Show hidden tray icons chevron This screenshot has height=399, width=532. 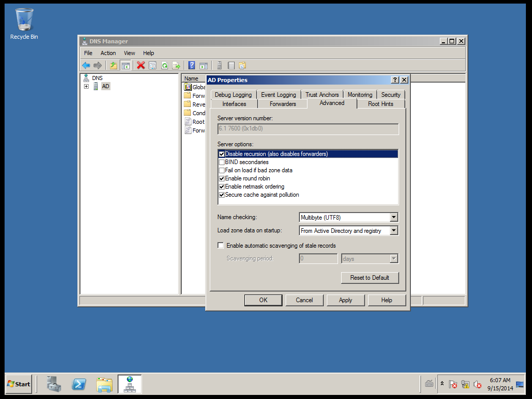442,384
